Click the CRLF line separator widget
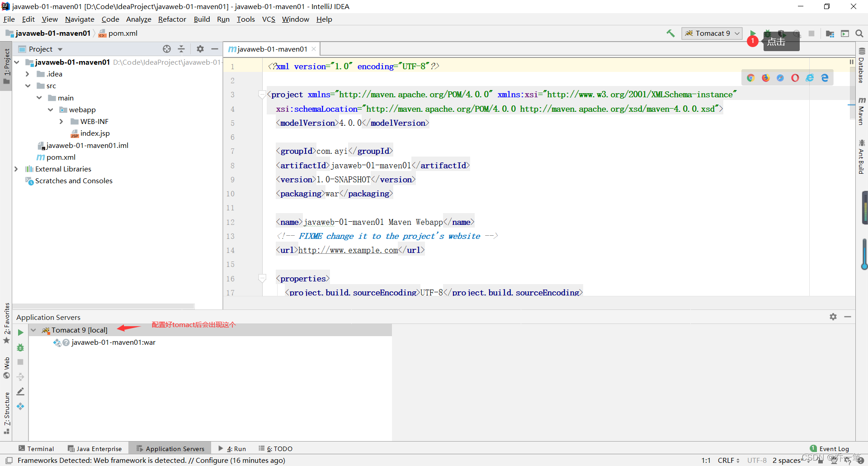868x466 pixels. click(x=728, y=461)
